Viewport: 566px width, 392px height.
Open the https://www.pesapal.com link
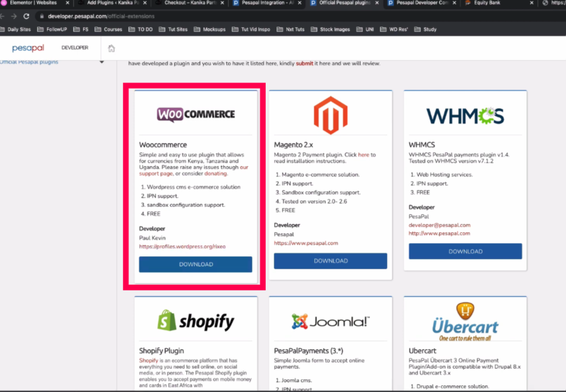pos(306,243)
